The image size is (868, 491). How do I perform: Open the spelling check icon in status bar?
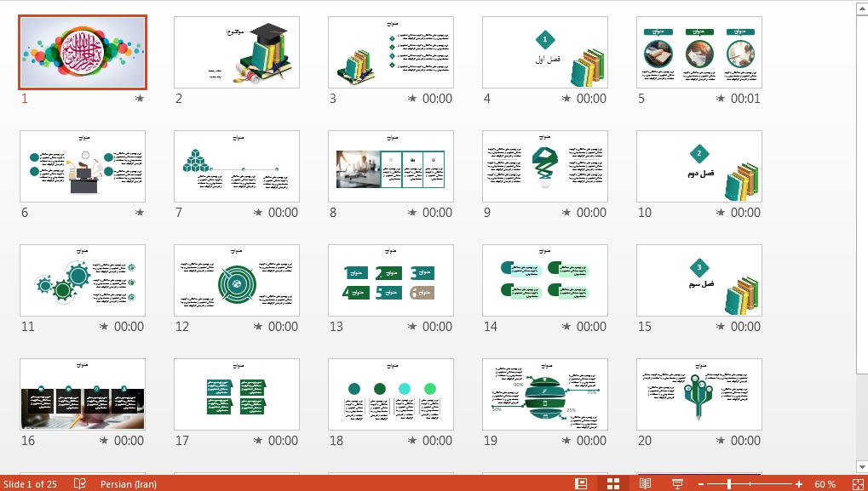(x=80, y=483)
